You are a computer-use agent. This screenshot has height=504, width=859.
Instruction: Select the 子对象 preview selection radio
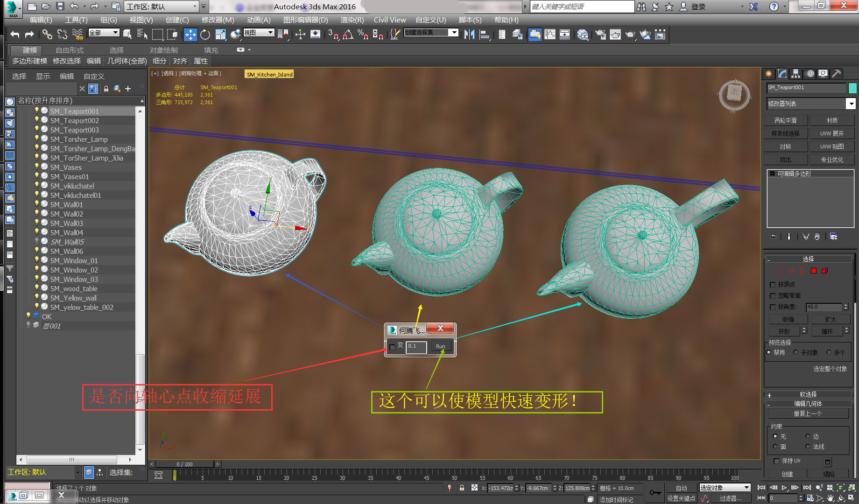pyautogui.click(x=796, y=352)
